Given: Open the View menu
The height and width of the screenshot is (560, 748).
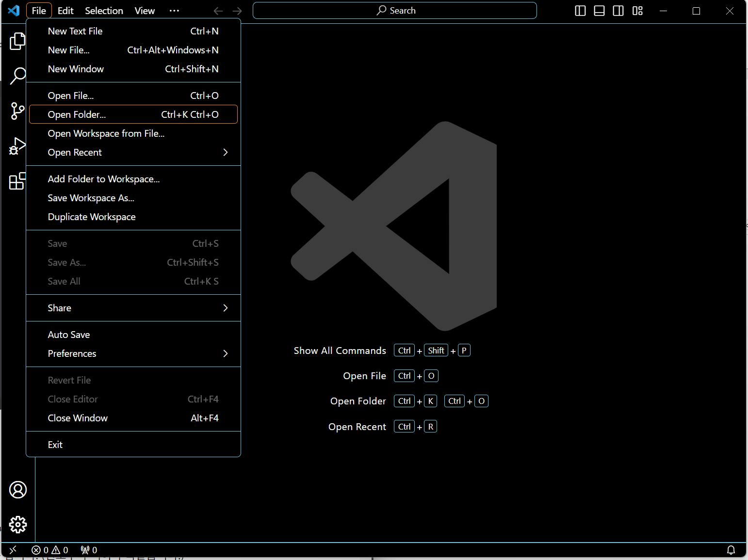Looking at the screenshot, I should click(x=145, y=11).
